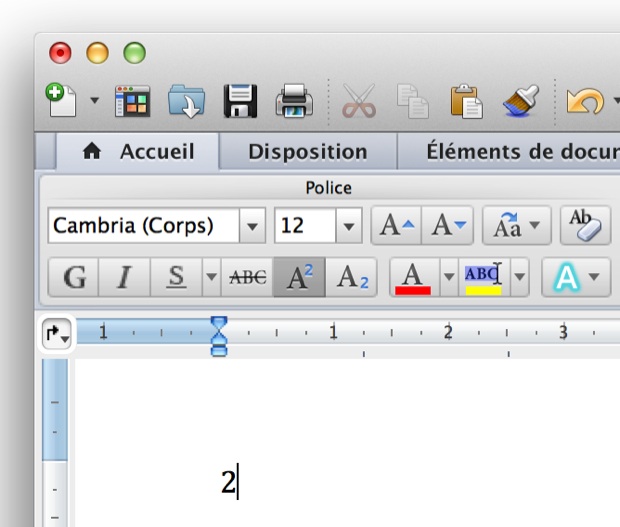Click the increase font size button
The height and width of the screenshot is (527, 620).
[395, 226]
